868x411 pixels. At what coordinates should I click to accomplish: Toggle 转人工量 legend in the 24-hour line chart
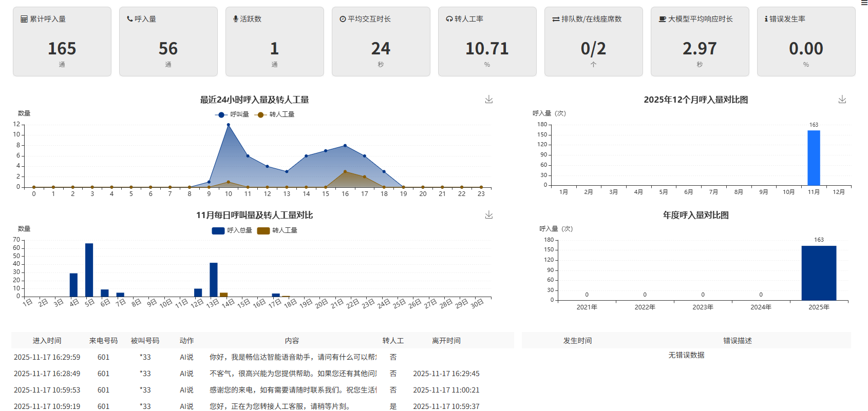pos(275,114)
